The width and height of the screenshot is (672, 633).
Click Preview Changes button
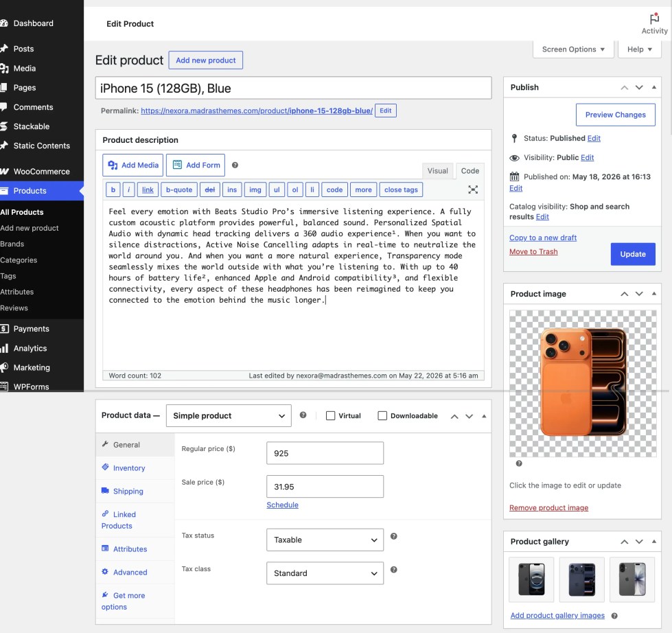(616, 115)
